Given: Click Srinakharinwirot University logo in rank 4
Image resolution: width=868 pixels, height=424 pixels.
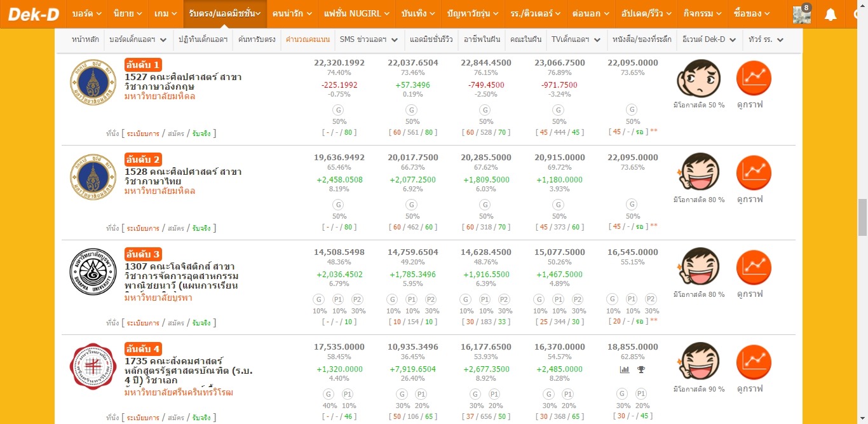Looking at the screenshot, I should pyautogui.click(x=93, y=366).
